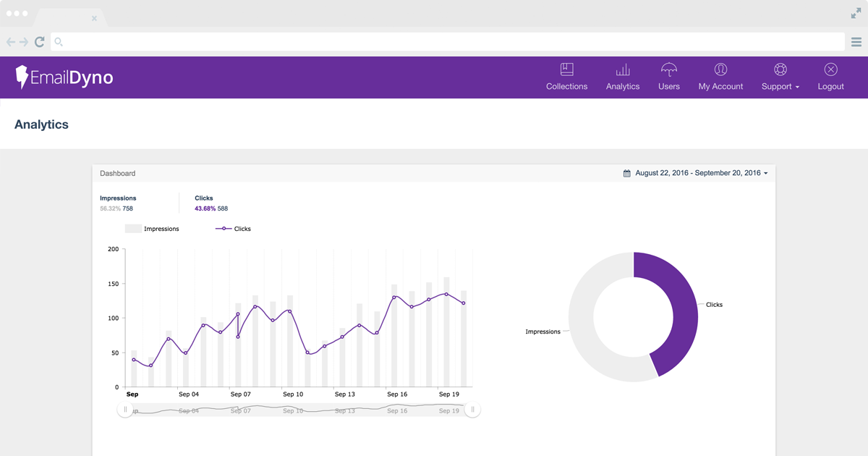Open Users via the umbrella icon
This screenshot has height=456, width=868.
(669, 69)
